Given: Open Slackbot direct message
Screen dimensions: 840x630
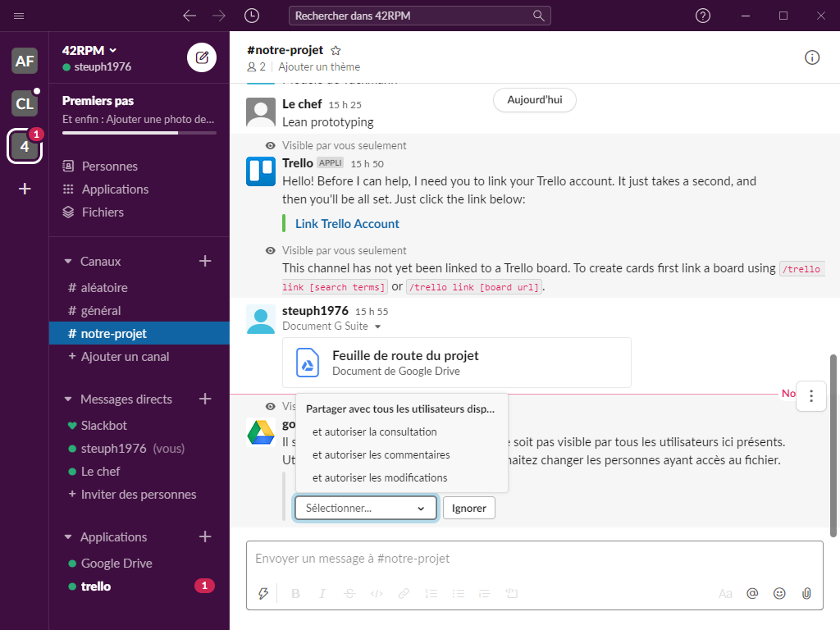Looking at the screenshot, I should click(x=139, y=426).
